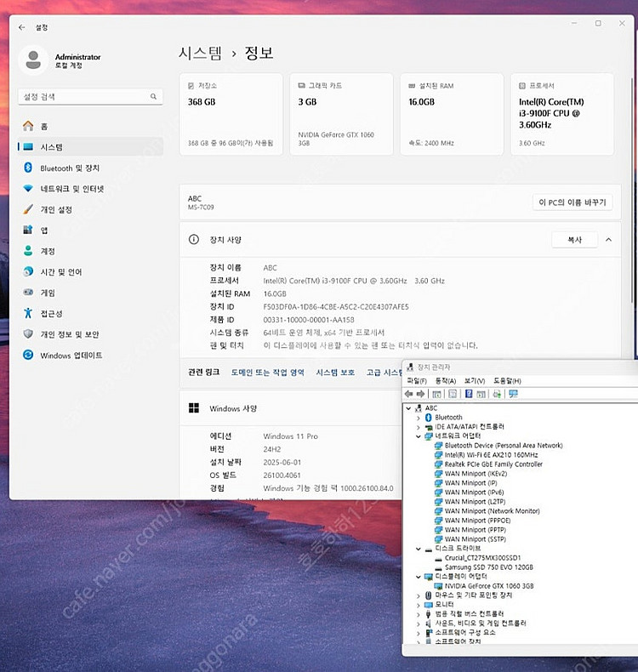Open 동작(A) menu in Device Manager
Image resolution: width=638 pixels, height=672 pixels.
446,380
